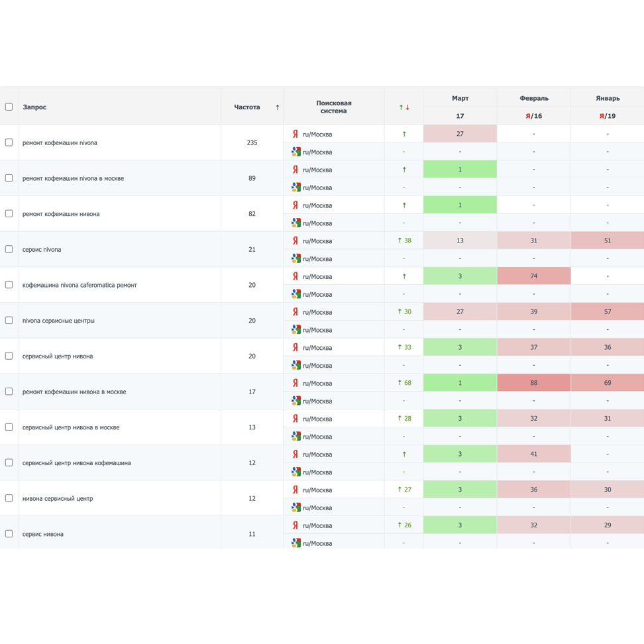Click Google icon for "ремонт кофемашин nivona" row

click(x=295, y=152)
